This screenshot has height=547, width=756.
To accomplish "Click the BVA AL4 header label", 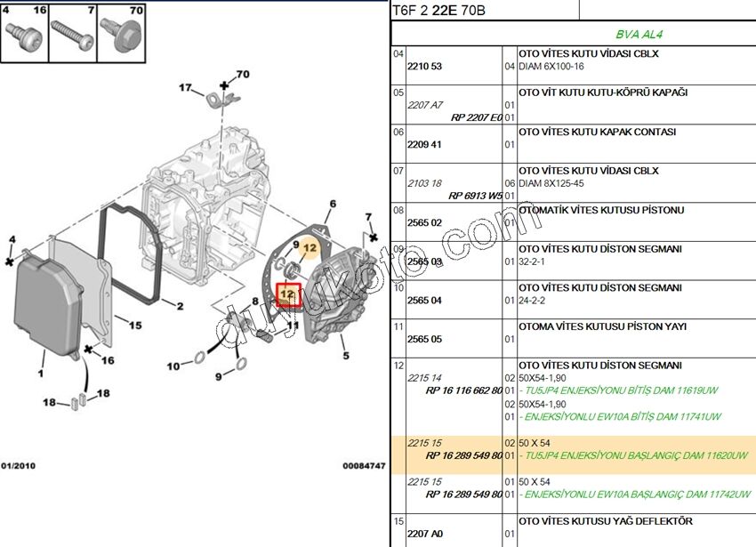I will point(639,35).
